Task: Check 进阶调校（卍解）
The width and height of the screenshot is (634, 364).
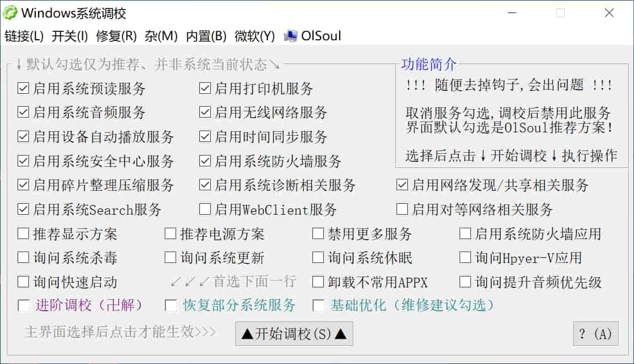Action: click(23, 306)
